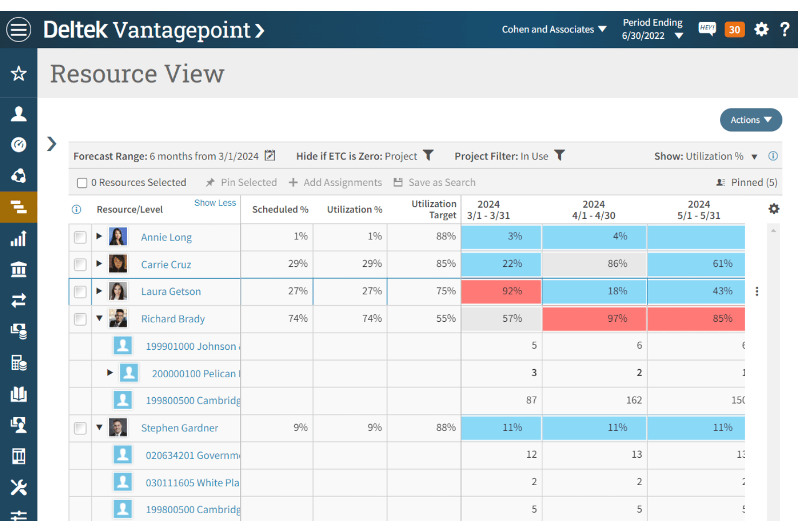
Task: Click the 162 hours cell in Cambridge row
Action: (x=594, y=400)
